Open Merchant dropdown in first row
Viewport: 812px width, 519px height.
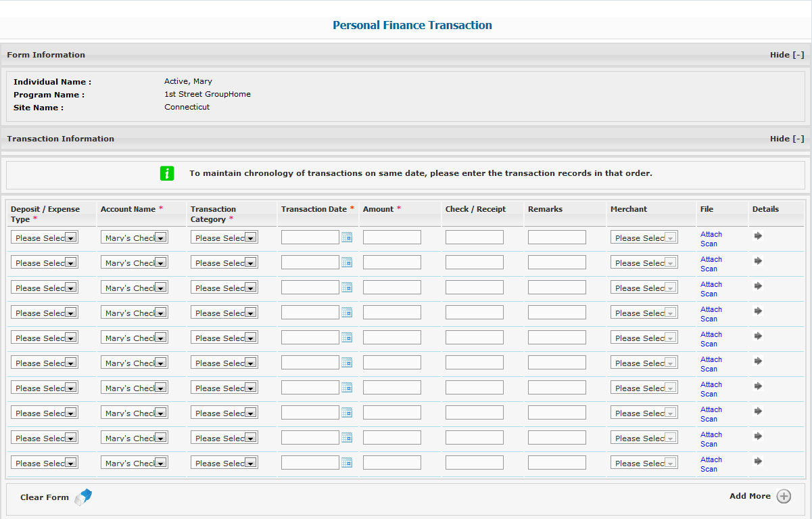coord(644,238)
